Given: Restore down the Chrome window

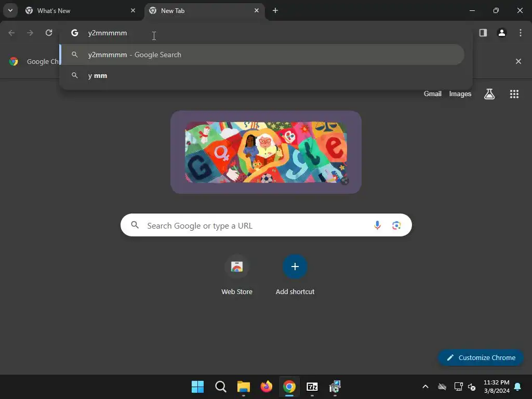Looking at the screenshot, I should point(496,10).
